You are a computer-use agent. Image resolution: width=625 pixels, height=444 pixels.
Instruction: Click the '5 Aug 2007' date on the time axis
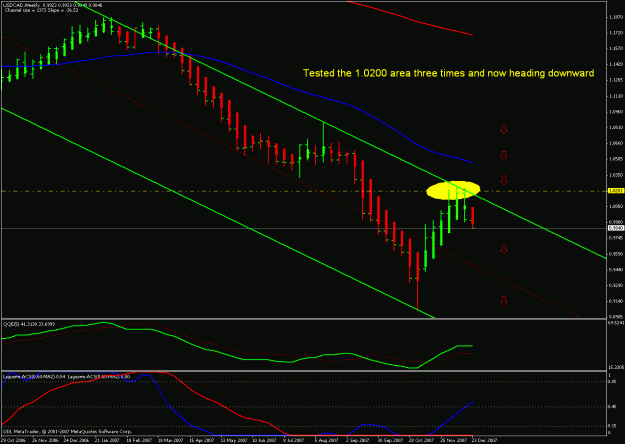click(326, 440)
